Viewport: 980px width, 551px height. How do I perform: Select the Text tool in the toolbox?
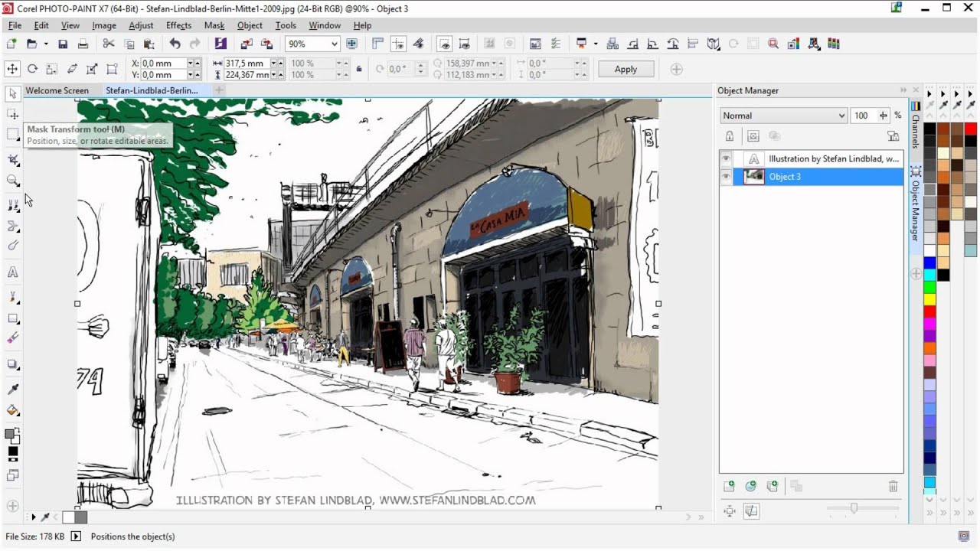click(13, 272)
